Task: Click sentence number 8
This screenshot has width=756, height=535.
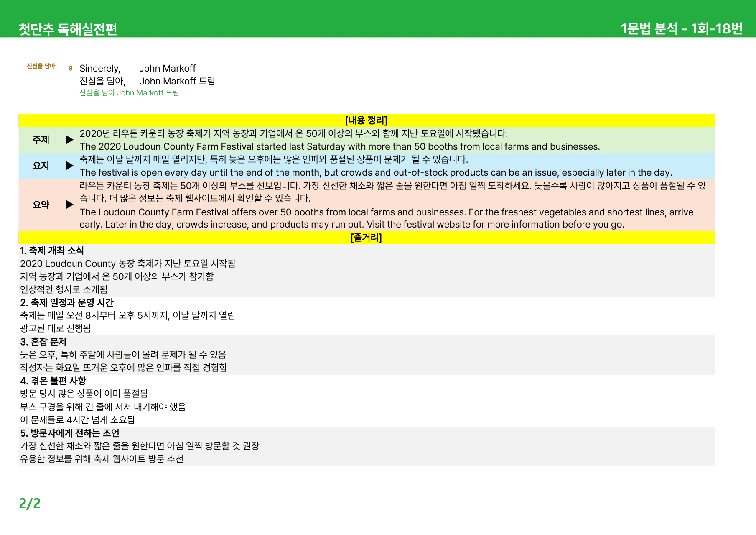Action: point(71,68)
